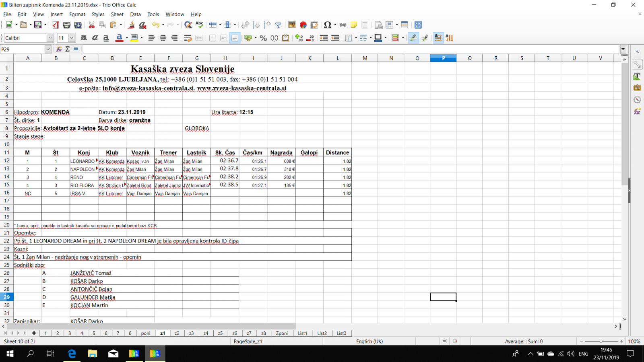The image size is (644, 362).
Task: Click the Export as PDF icon
Action: pos(56,25)
